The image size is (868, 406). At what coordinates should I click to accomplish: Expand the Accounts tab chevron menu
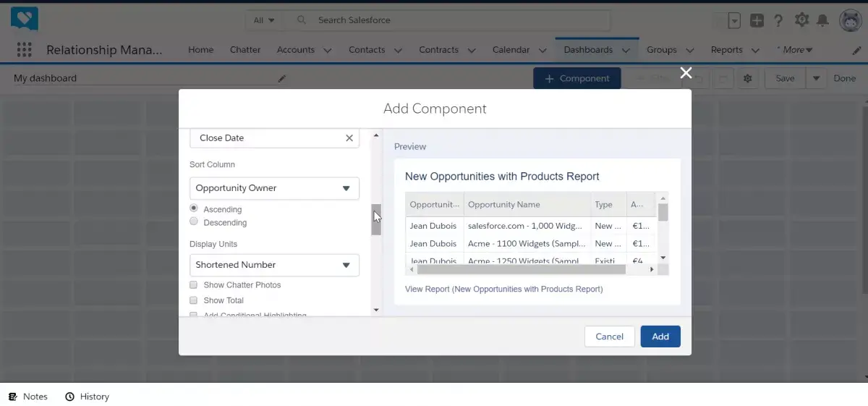(x=328, y=51)
